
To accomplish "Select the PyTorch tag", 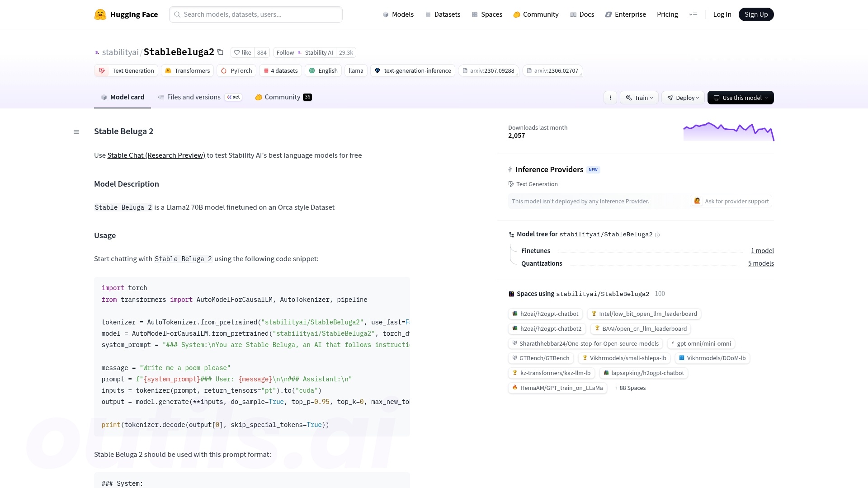I will 236,70.
